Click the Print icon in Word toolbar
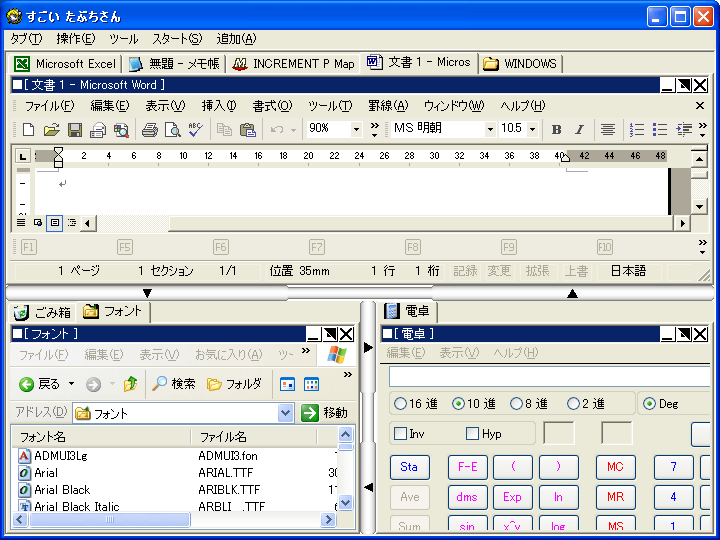Viewport: 720px width, 540px height. (x=150, y=129)
